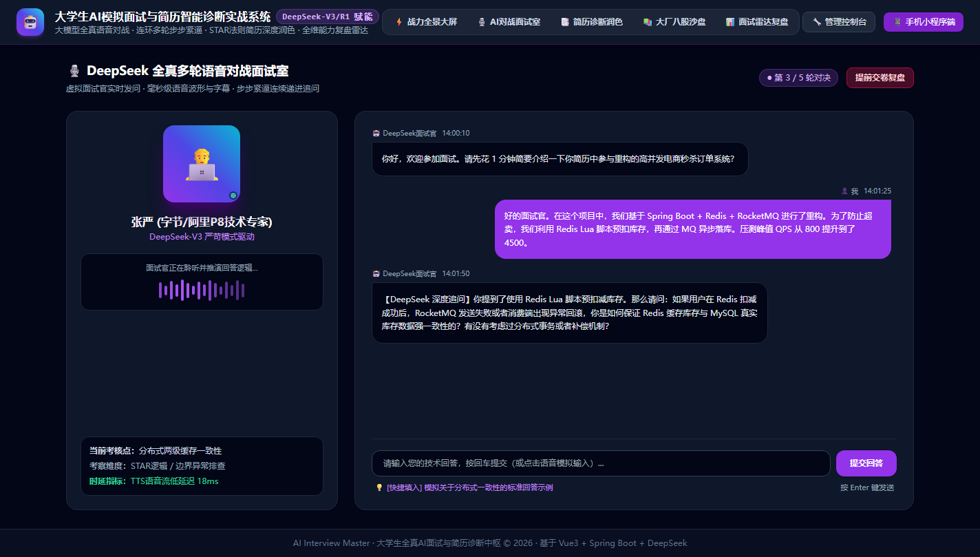Click 考察维度 STAR逻辑 line

(x=158, y=465)
